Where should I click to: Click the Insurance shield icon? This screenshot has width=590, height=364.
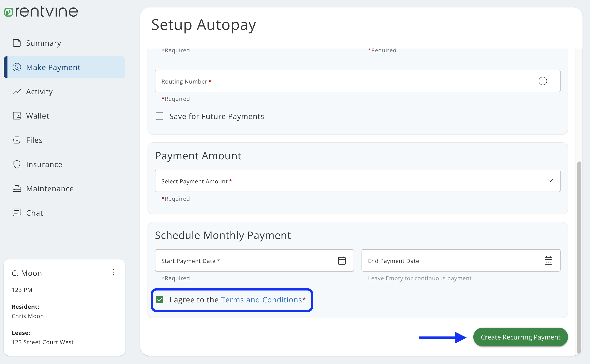[17, 164]
